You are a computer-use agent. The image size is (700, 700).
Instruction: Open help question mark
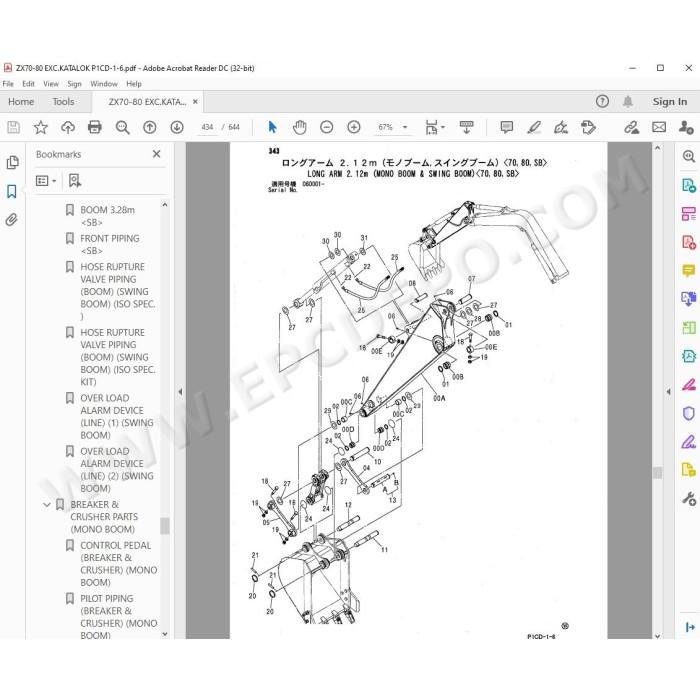602,101
